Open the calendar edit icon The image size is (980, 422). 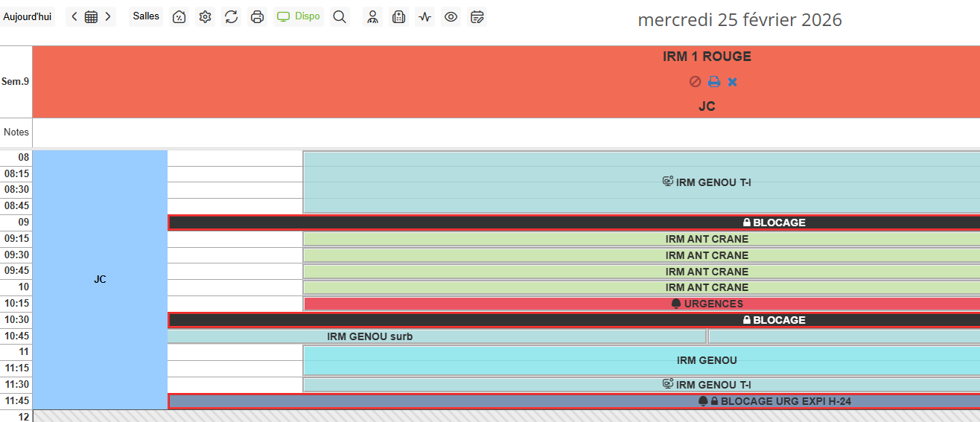[477, 16]
